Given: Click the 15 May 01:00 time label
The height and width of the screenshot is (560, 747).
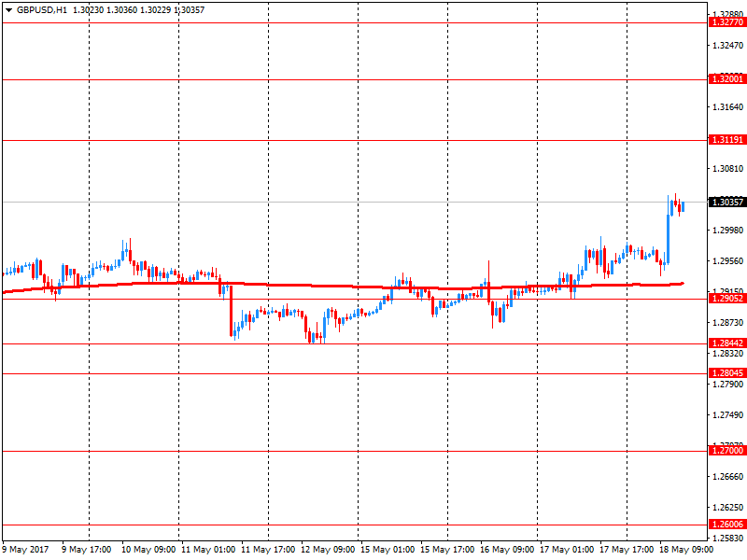Looking at the screenshot, I should point(388,550).
